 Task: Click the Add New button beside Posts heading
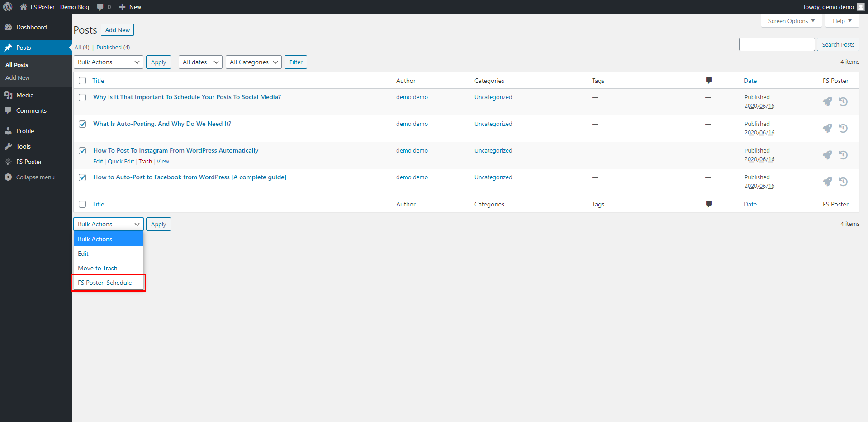117,30
